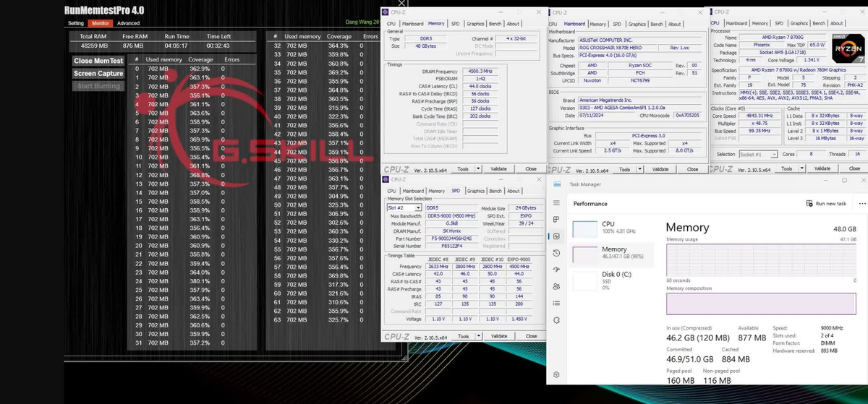
Task: Click DRAM Frequency value 4500.3 MHz
Action: [480, 71]
